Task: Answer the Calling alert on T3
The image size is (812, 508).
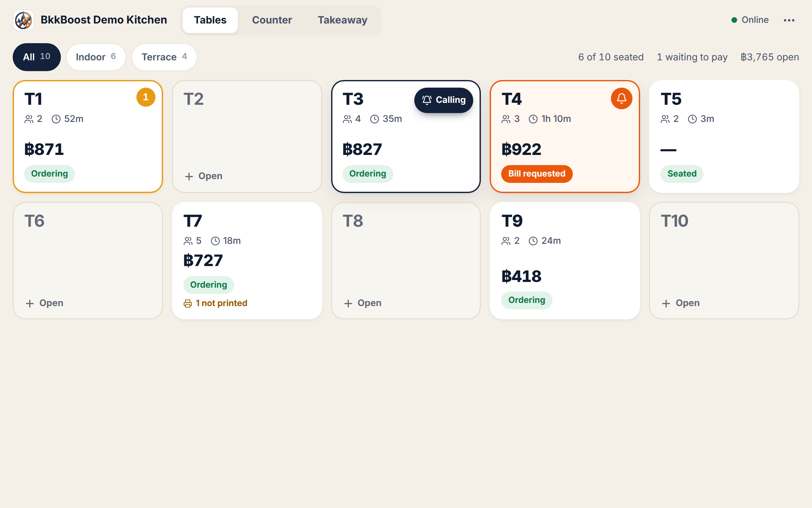Action: tap(443, 100)
